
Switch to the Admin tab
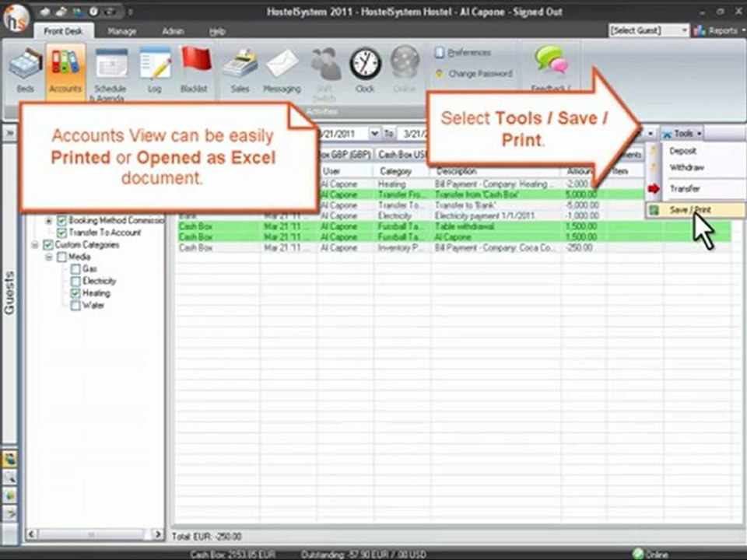(x=173, y=31)
